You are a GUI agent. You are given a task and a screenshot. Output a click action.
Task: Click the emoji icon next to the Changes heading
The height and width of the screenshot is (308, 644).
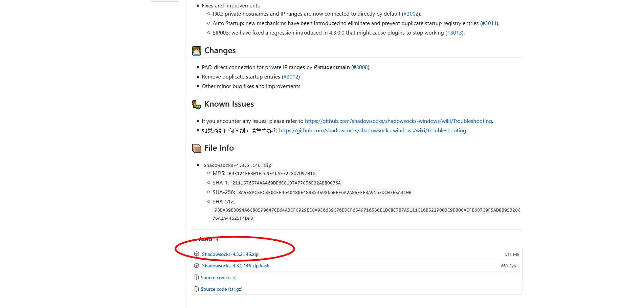(x=196, y=50)
